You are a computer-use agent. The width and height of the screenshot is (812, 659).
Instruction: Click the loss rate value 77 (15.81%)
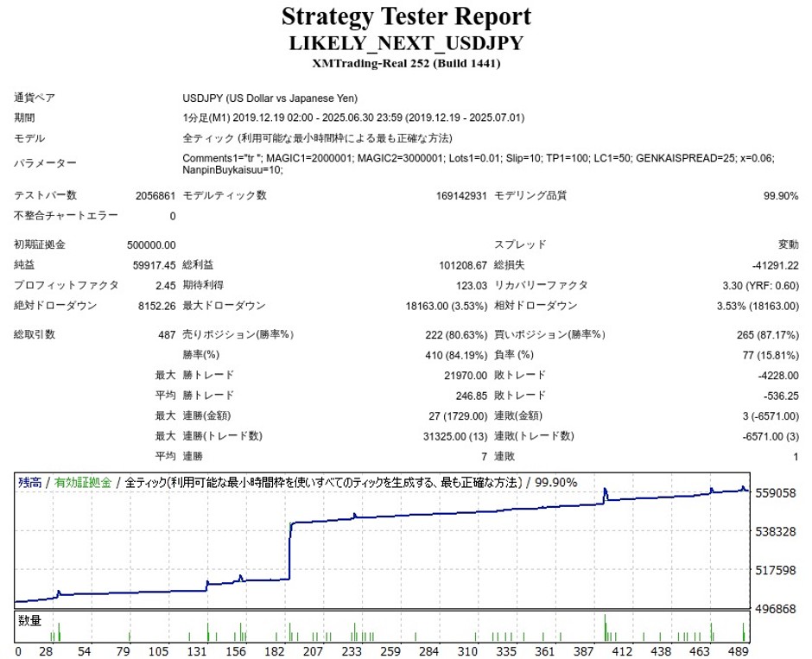click(771, 355)
